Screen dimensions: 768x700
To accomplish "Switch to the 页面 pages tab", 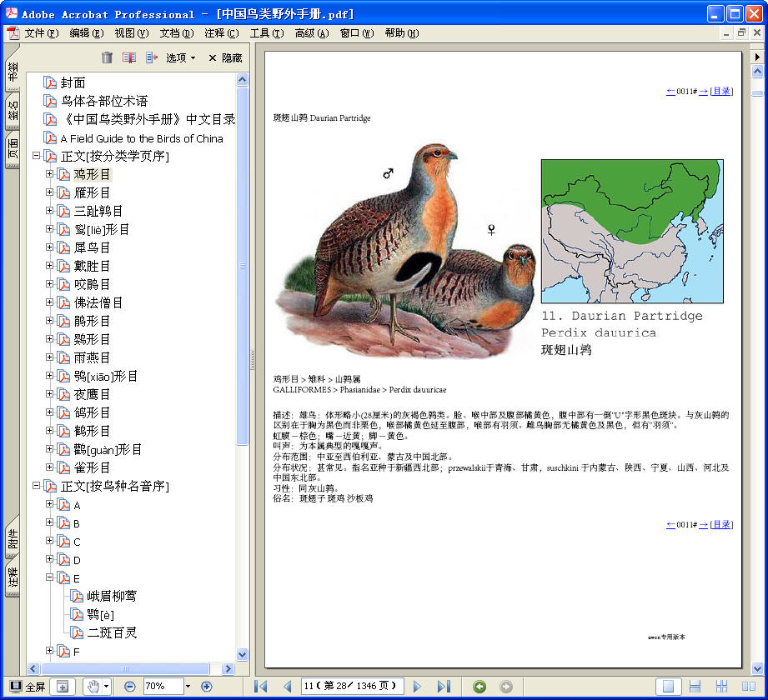I will [13, 148].
